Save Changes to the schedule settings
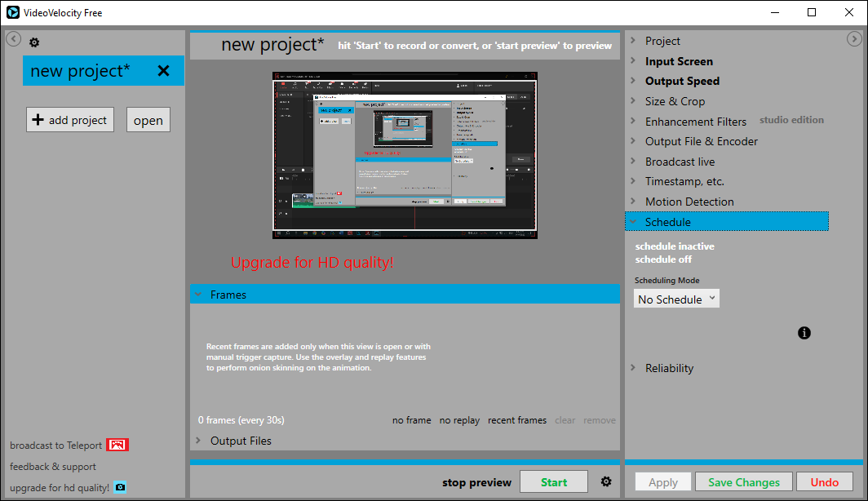The image size is (868, 501). tap(743, 481)
